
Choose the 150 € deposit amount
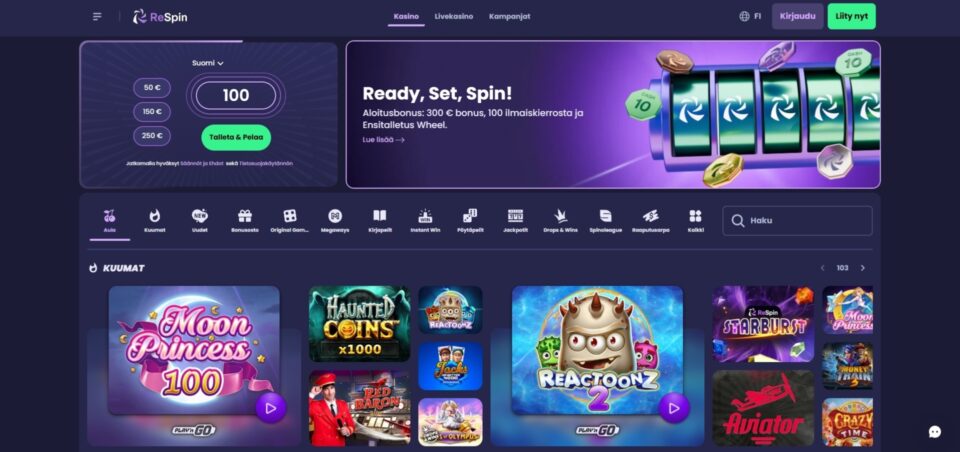pyautogui.click(x=152, y=111)
